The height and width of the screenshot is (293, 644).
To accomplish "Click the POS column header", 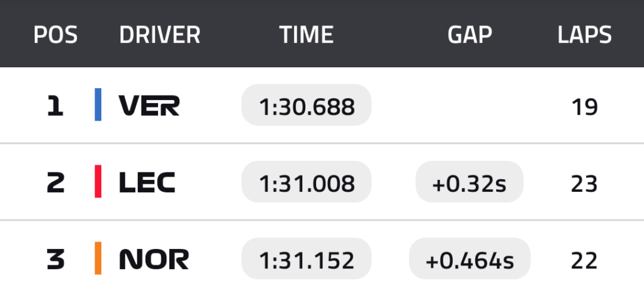I will click(55, 35).
